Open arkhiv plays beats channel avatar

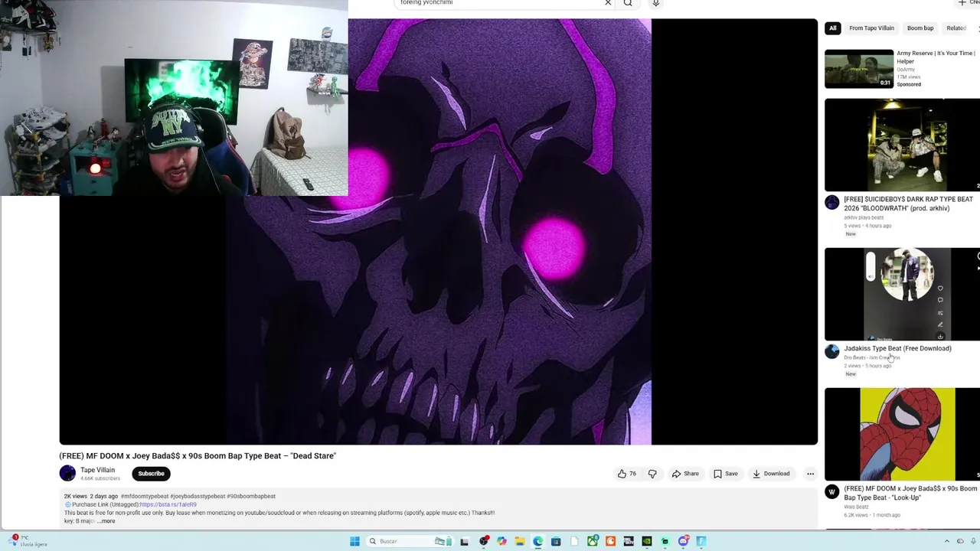click(x=832, y=202)
